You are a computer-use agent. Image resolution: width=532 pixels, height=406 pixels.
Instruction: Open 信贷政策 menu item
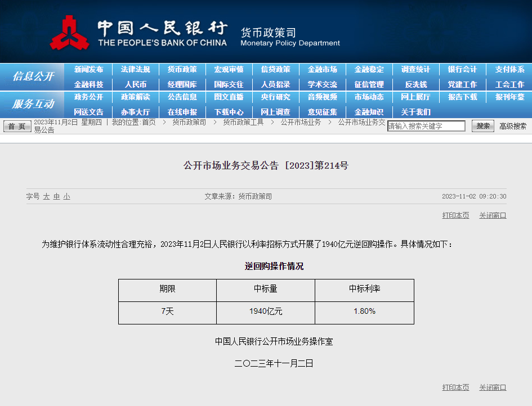(276, 70)
